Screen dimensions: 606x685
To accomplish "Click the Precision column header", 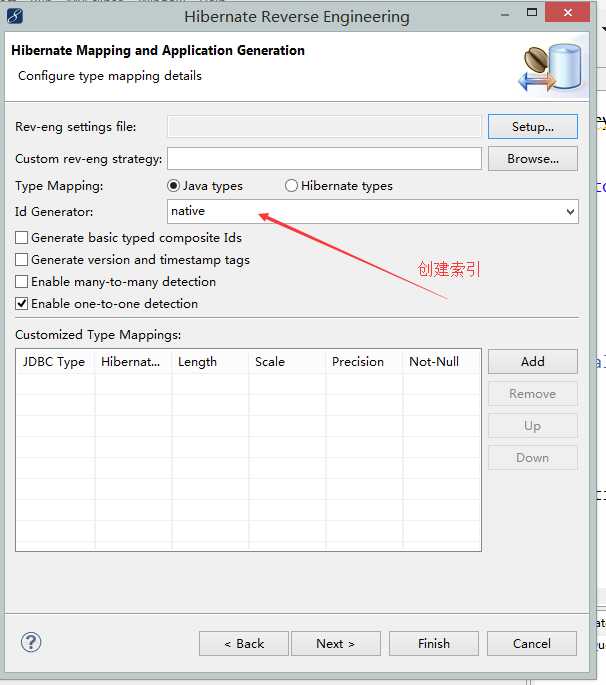I will pos(364,362).
